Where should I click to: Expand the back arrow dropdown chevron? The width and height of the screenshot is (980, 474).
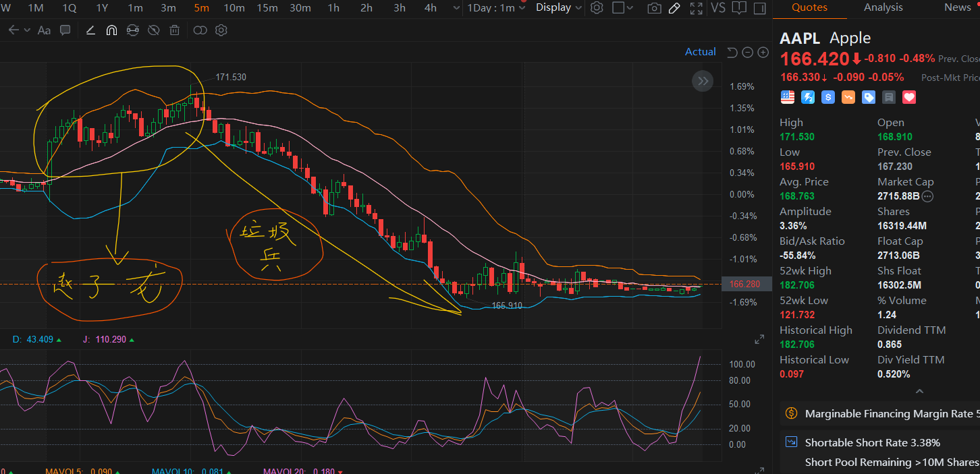pos(27,30)
